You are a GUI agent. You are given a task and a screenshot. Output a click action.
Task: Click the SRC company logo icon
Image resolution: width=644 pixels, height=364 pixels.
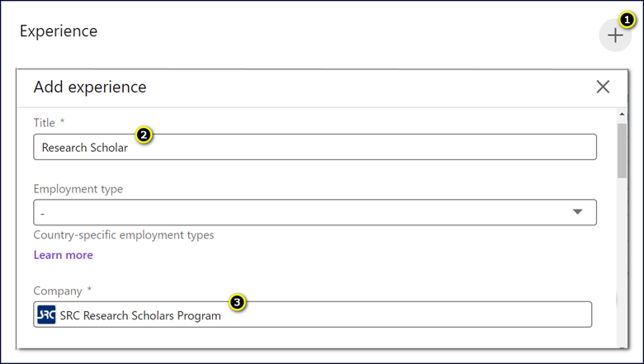click(46, 314)
